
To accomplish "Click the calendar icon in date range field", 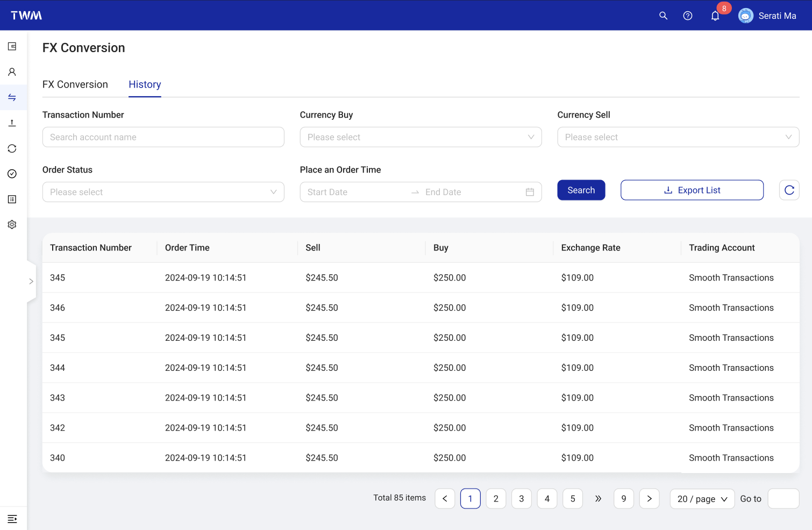I will (530, 192).
